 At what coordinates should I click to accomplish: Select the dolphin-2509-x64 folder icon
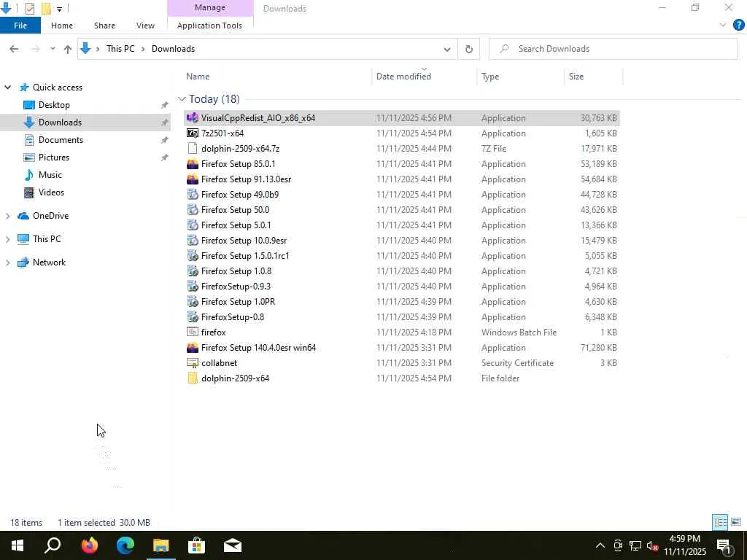coord(193,378)
